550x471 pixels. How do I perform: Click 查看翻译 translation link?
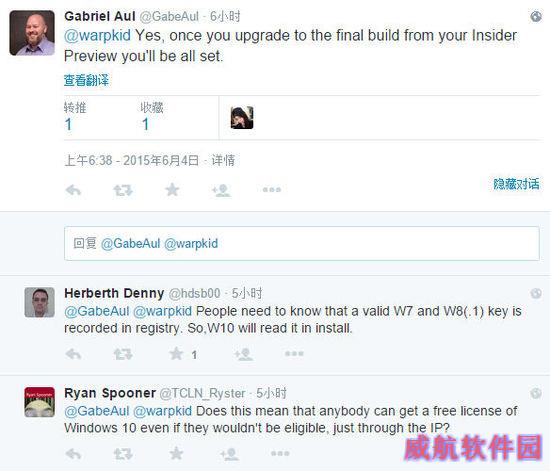pyautogui.click(x=86, y=80)
